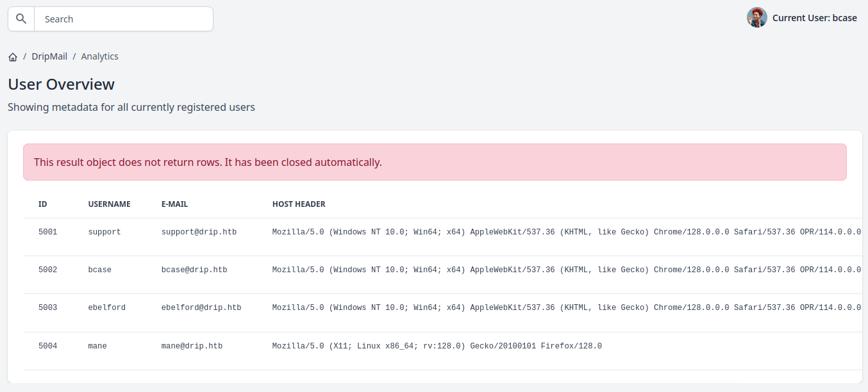Click the E-MAIL column header
Viewport: 868px width, 392px height.
pyautogui.click(x=174, y=204)
